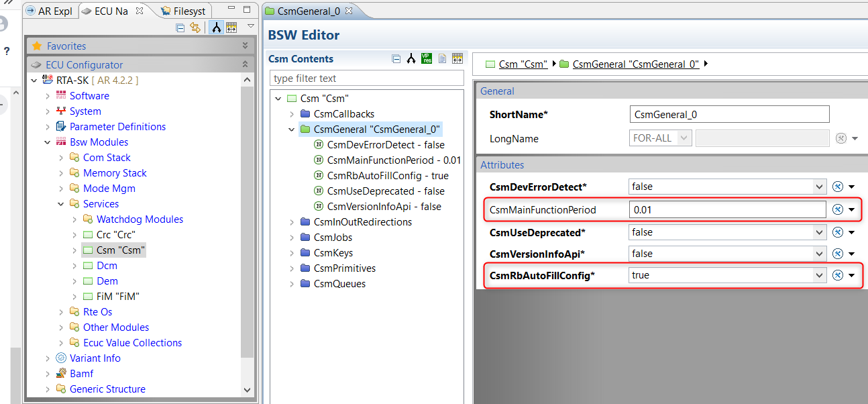Viewport: 868px width, 404px height.
Task: Select CsmQueues folder in Csm Contents
Action: point(339,284)
